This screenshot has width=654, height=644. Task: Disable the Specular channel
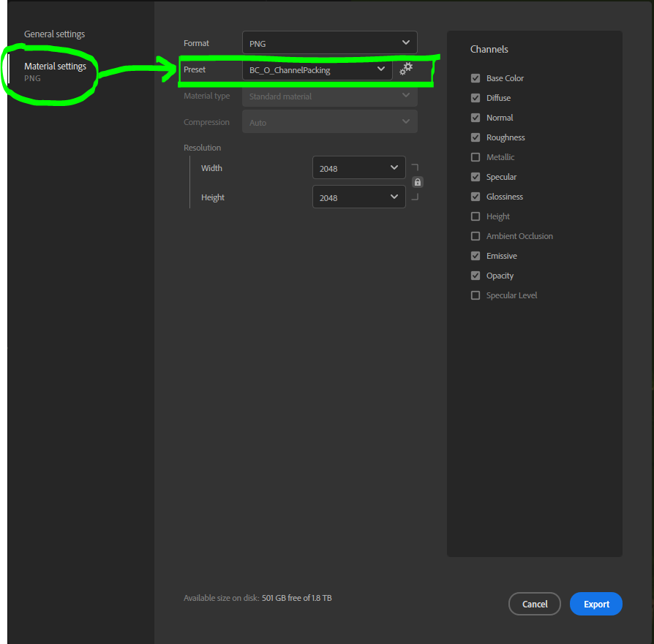point(475,177)
